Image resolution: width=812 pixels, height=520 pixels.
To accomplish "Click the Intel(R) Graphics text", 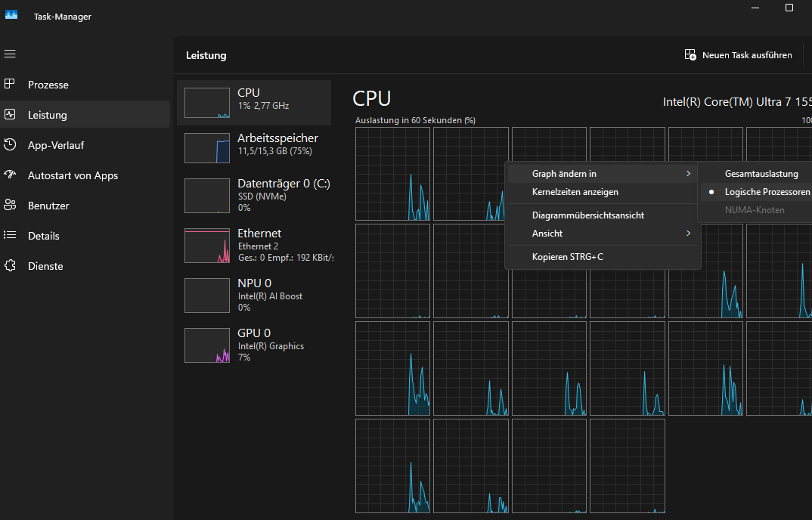I will [271, 346].
